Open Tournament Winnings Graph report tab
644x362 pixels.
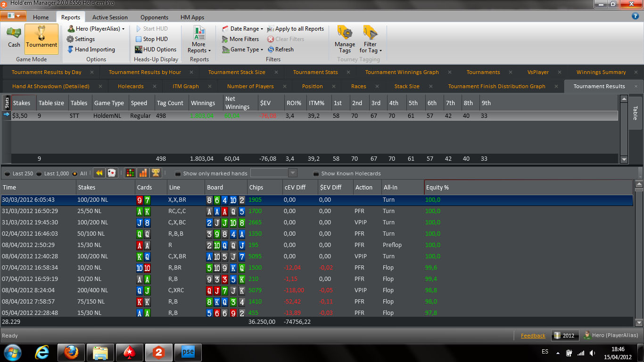402,72
